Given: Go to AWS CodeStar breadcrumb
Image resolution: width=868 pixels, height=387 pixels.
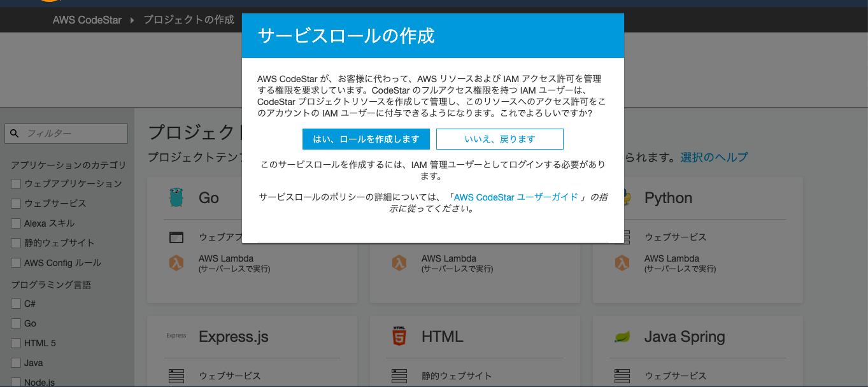Looking at the screenshot, I should point(87,20).
